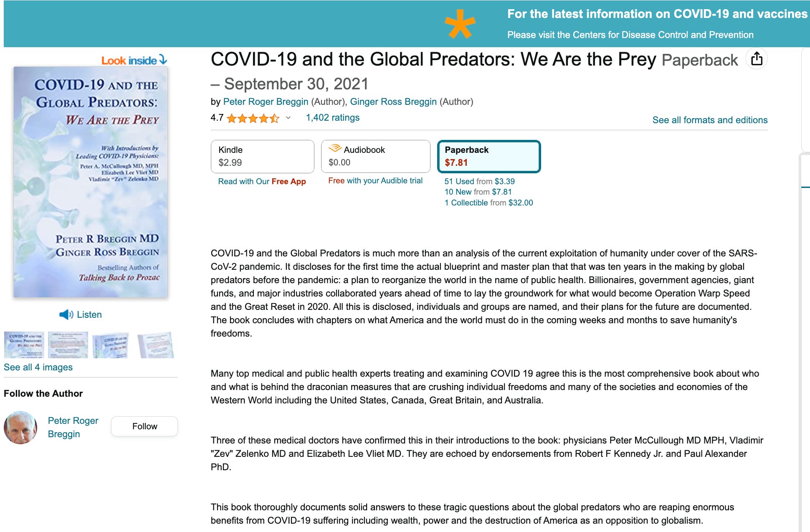Click the September 30, 2021 publication date
The height and width of the screenshot is (532, 810).
pyautogui.click(x=296, y=84)
